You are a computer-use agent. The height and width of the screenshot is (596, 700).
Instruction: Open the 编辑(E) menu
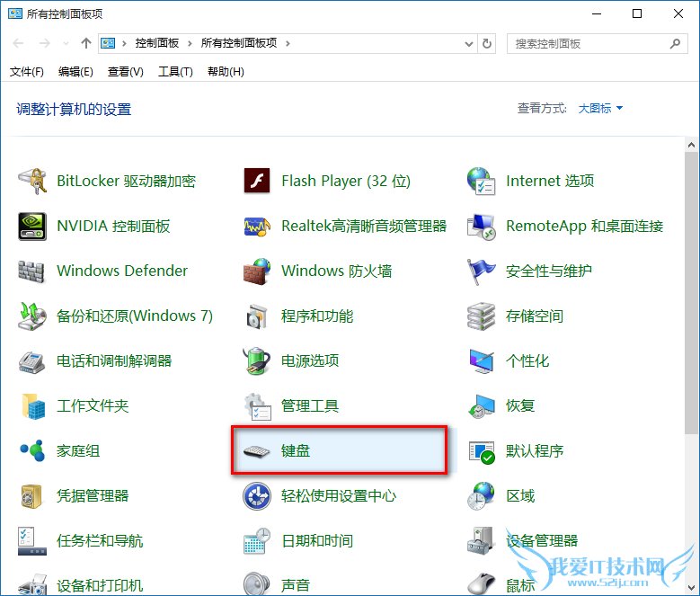[x=75, y=72]
